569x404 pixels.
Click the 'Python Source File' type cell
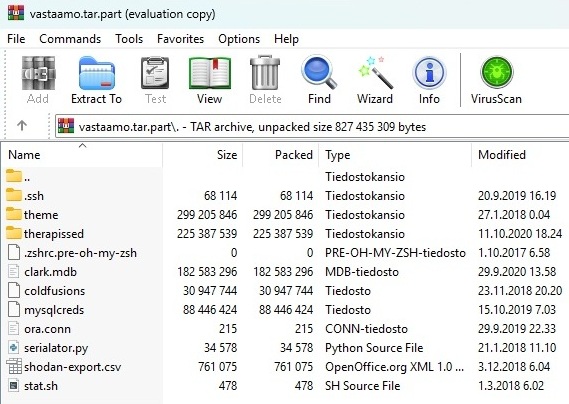click(x=374, y=348)
